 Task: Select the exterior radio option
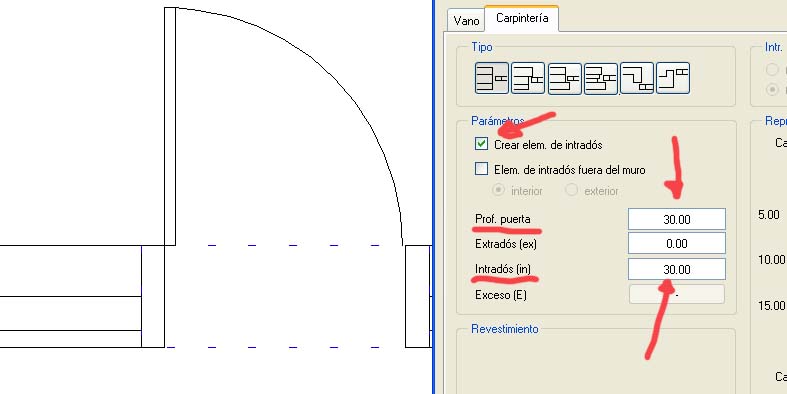(x=572, y=191)
